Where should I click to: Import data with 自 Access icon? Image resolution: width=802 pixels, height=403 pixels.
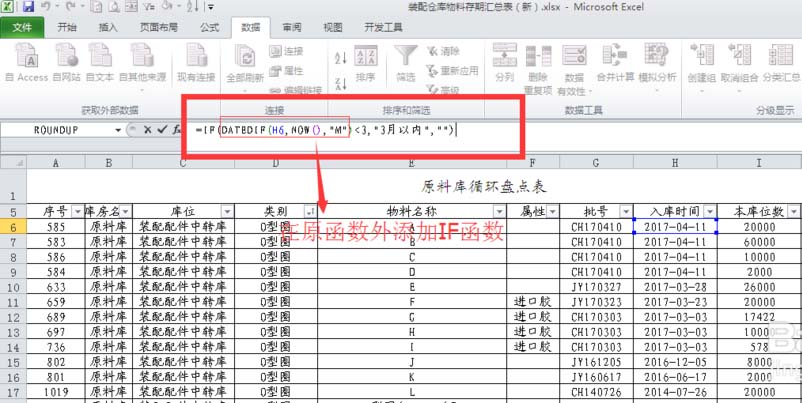tap(27, 62)
